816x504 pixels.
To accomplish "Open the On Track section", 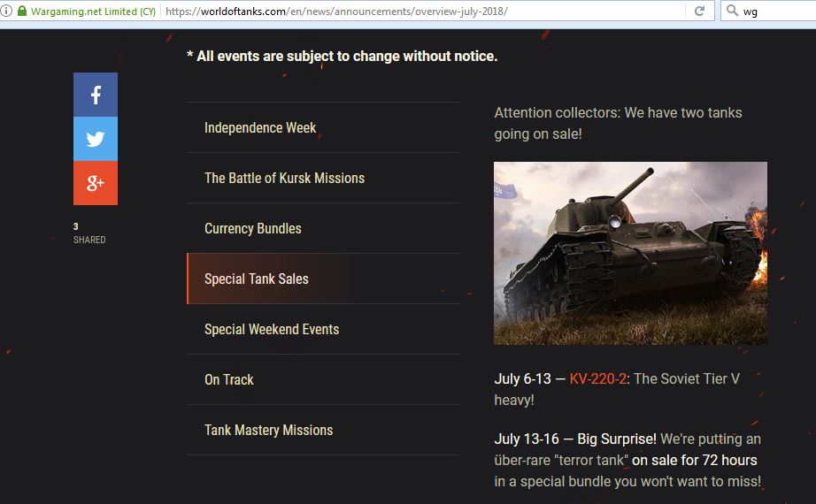I will [x=323, y=379].
